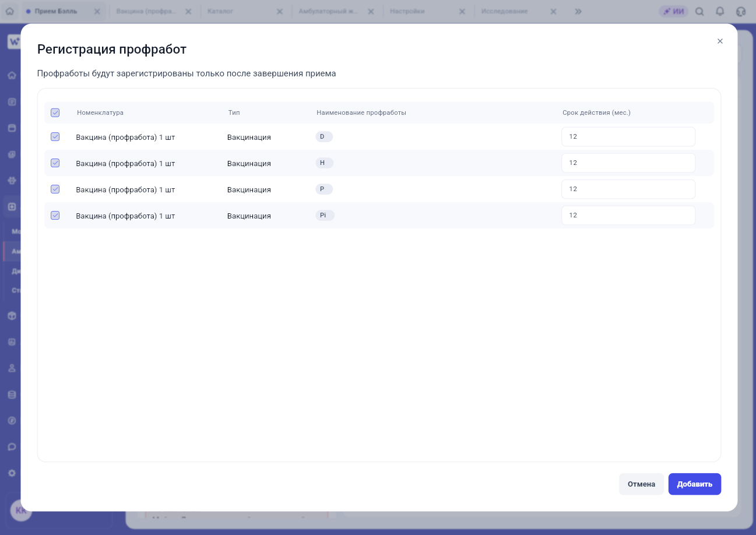Image resolution: width=756 pixels, height=535 pixels.
Task: Open the database icon in the sidebar
Action: 12,395
